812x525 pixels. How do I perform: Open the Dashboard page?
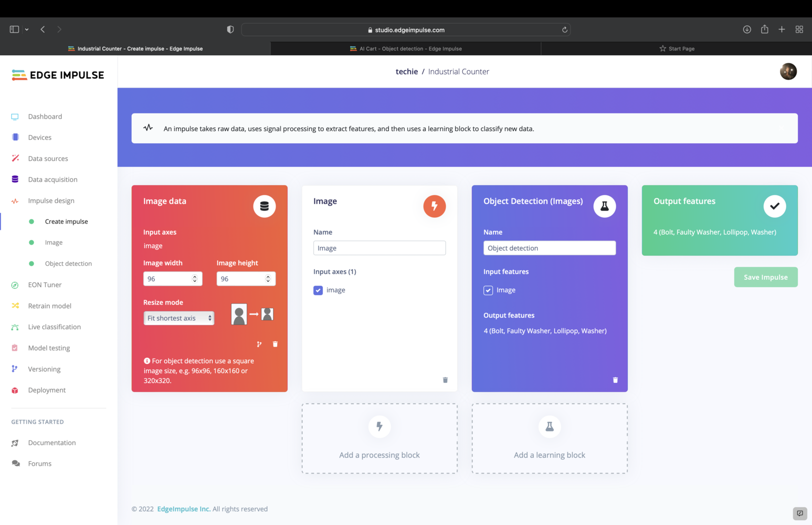(45, 117)
